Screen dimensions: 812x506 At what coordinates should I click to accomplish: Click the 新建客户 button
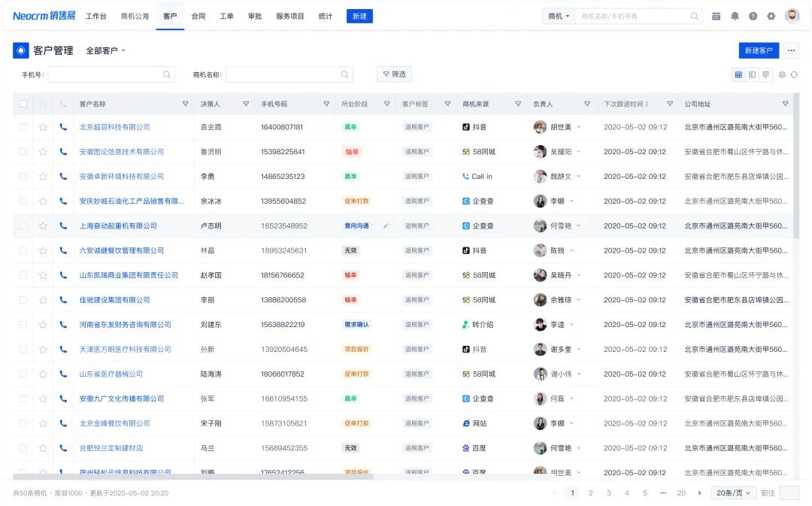tap(759, 50)
